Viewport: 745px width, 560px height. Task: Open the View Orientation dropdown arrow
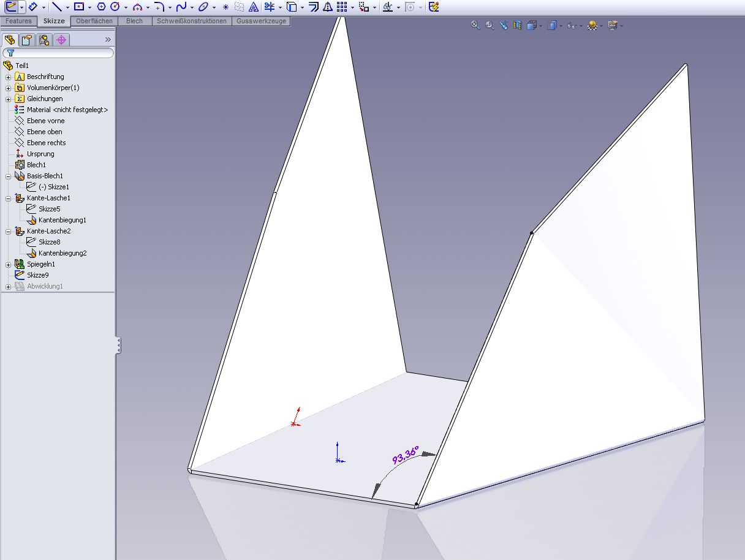540,26
